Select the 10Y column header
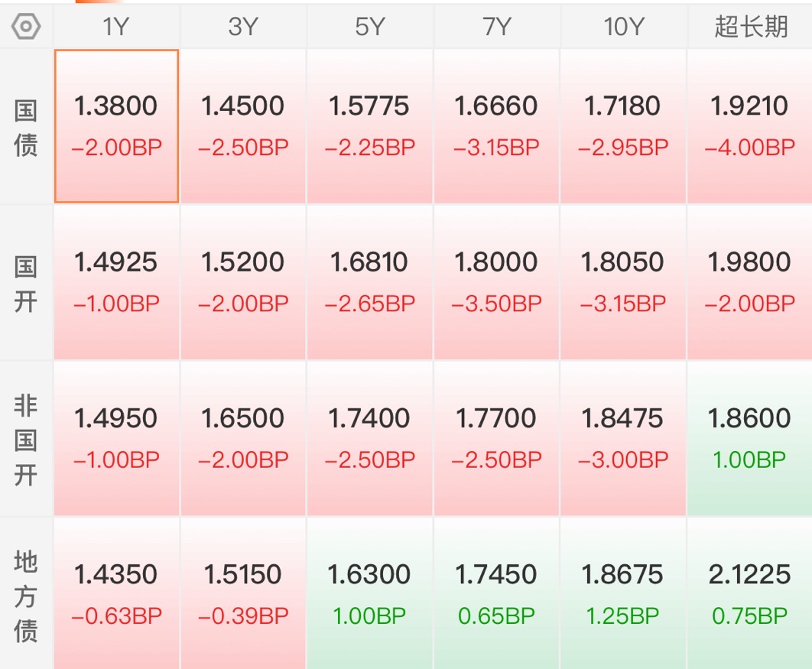Image resolution: width=812 pixels, height=669 pixels. [623, 27]
